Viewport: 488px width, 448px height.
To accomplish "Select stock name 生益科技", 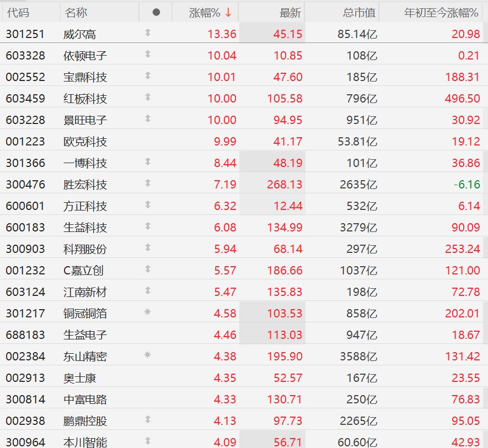I will [85, 227].
